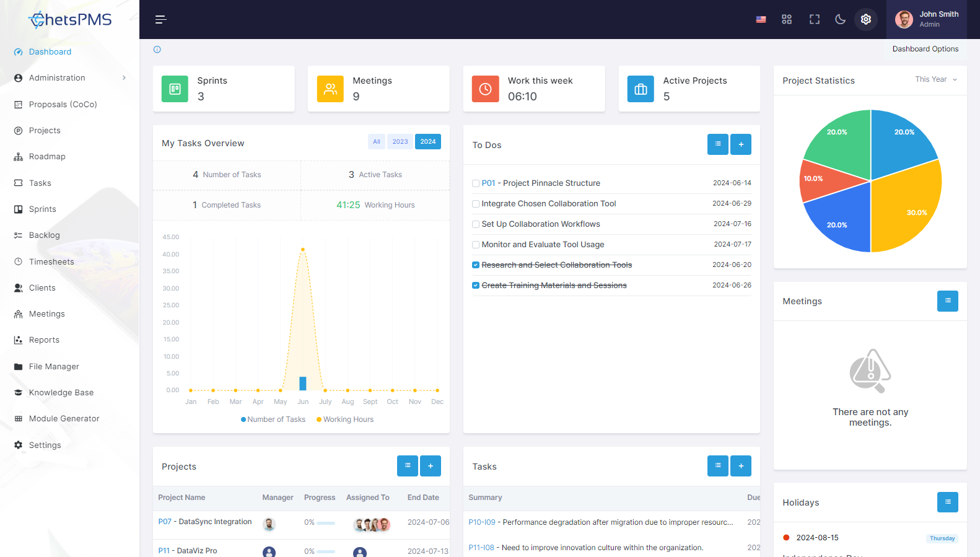Viewport: 980px width, 557px height.
Task: Open Clients from sidebar
Action: [42, 288]
